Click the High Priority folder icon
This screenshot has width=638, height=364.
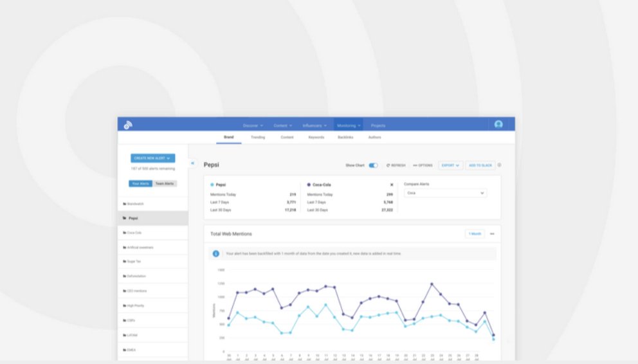pos(125,306)
